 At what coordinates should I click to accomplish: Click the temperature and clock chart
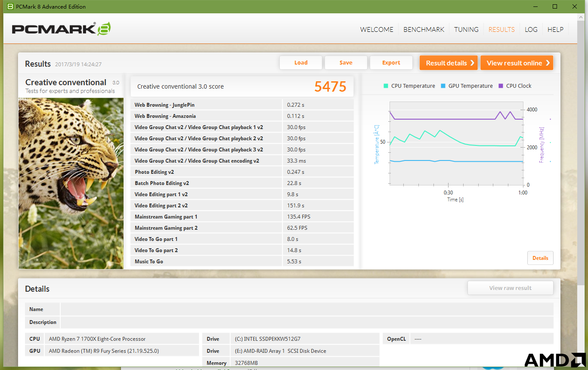click(x=456, y=143)
